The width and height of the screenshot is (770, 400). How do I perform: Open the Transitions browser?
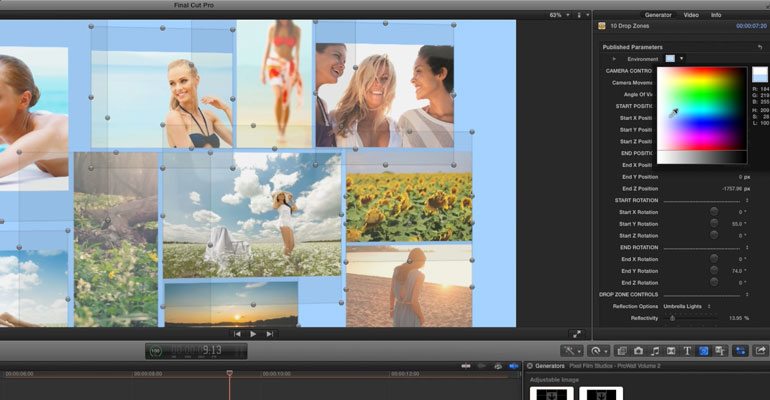point(671,350)
